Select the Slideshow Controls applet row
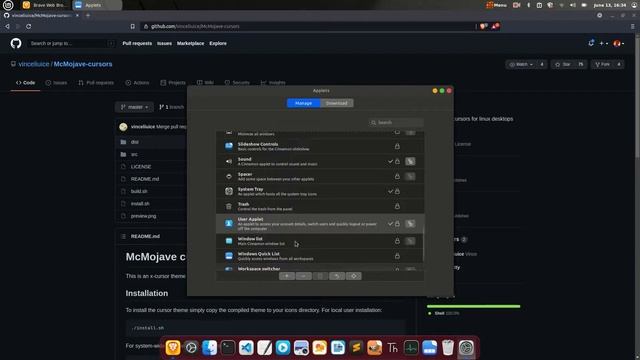Viewport: 640px width, 360px height. coord(320,146)
